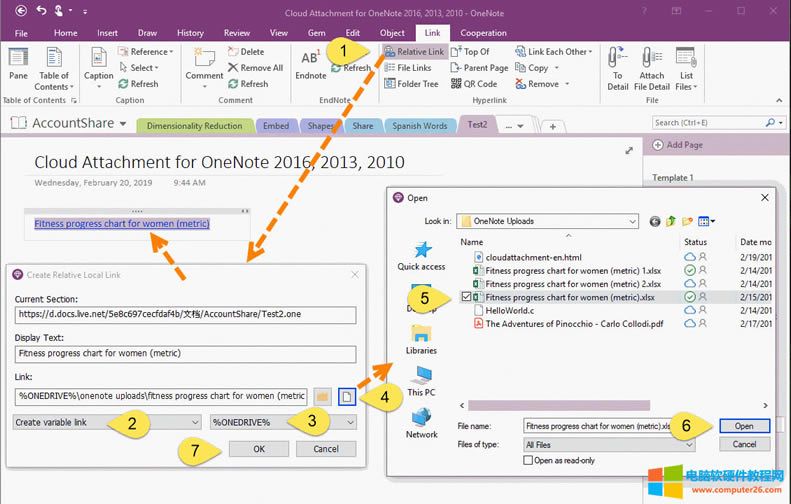Switch to the Gem ribbon tab
The width and height of the screenshot is (791, 504).
click(x=316, y=33)
